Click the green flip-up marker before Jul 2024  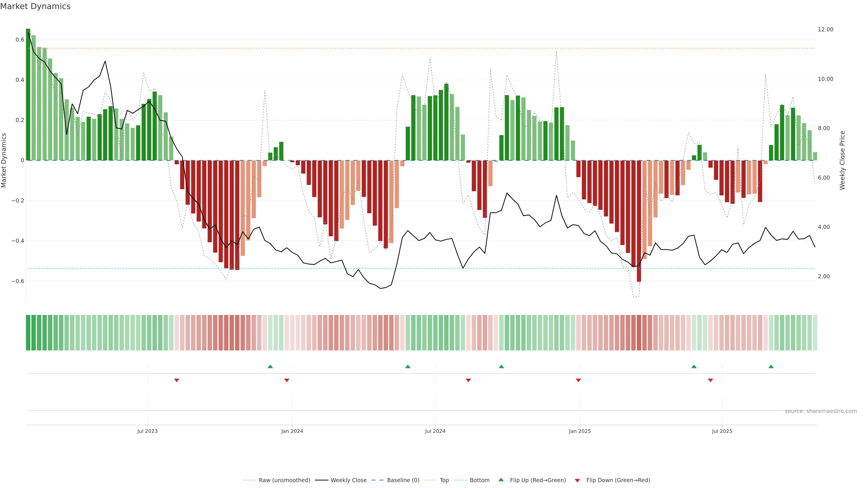(408, 366)
